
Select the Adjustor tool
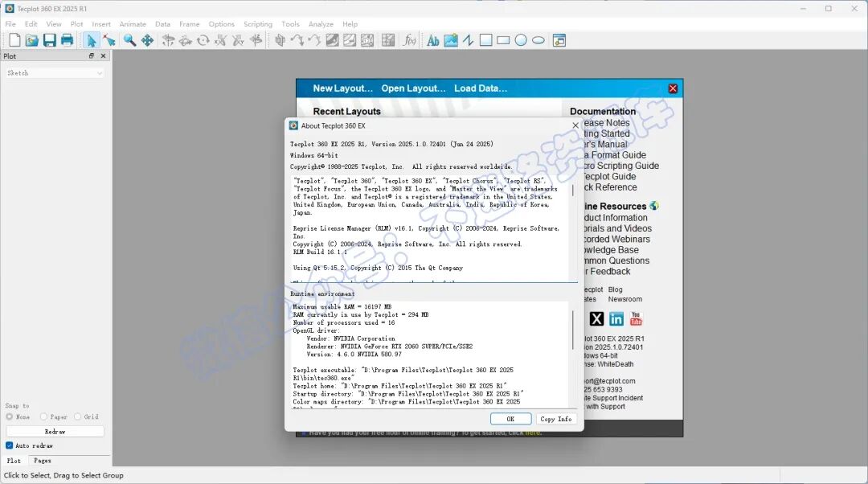tap(109, 40)
